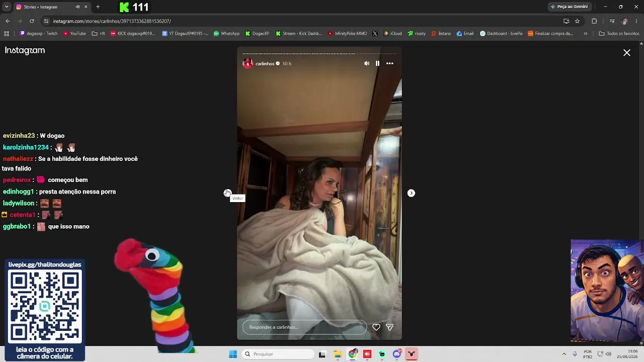Click the story progress bar
Viewport: 644px width, 362px height.
pyautogui.click(x=319, y=53)
